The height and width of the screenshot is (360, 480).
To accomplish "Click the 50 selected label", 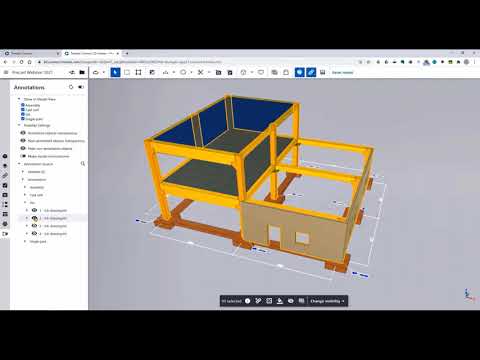I will coord(231,301).
